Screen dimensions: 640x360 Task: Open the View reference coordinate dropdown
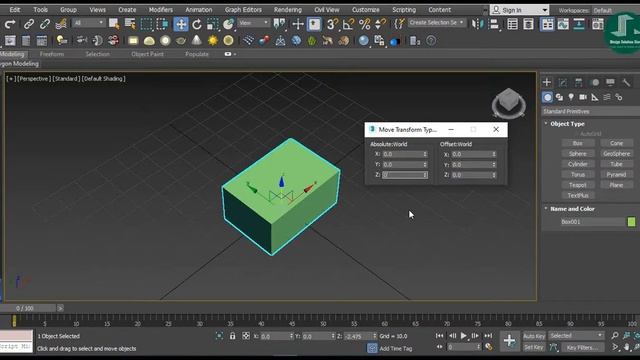point(253,23)
